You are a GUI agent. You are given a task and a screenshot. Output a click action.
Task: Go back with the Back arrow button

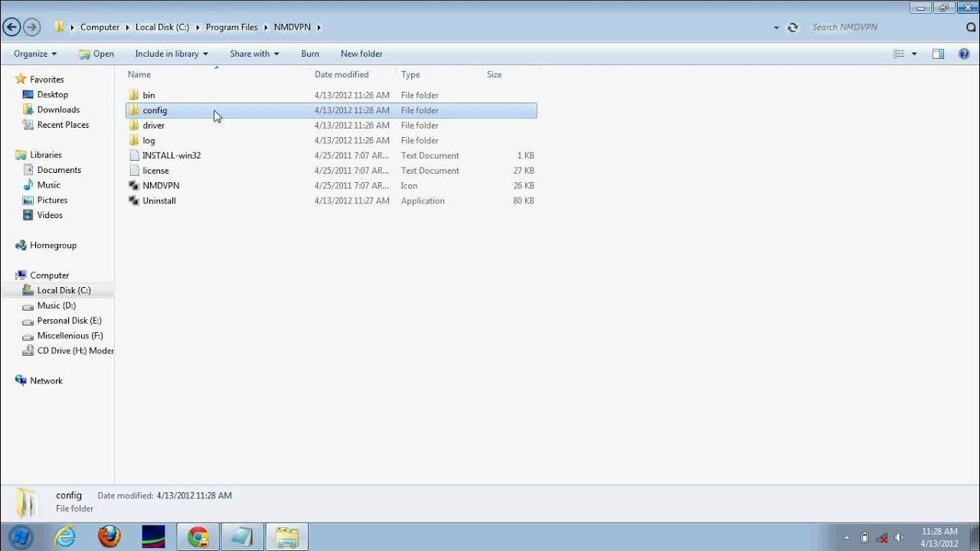tap(11, 27)
